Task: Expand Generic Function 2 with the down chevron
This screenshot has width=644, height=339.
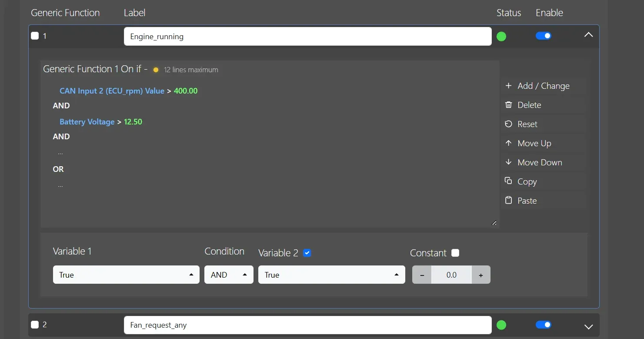Action: (588, 327)
